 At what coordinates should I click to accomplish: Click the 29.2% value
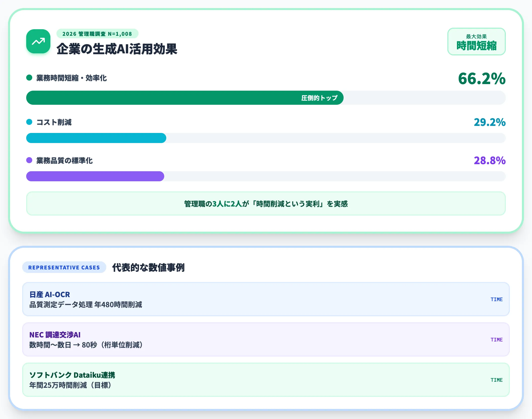point(490,122)
